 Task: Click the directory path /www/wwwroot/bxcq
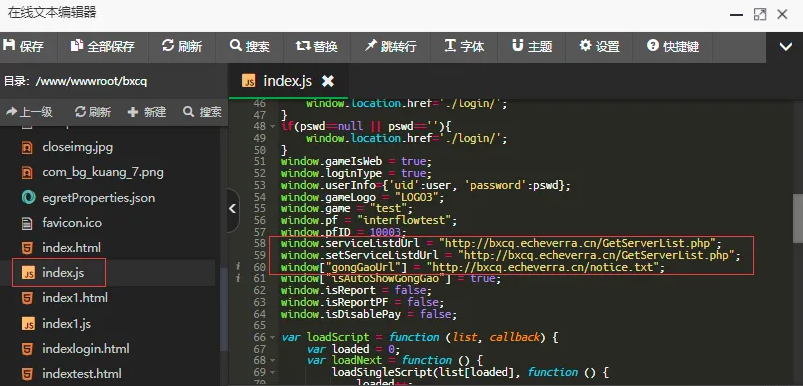(92, 81)
